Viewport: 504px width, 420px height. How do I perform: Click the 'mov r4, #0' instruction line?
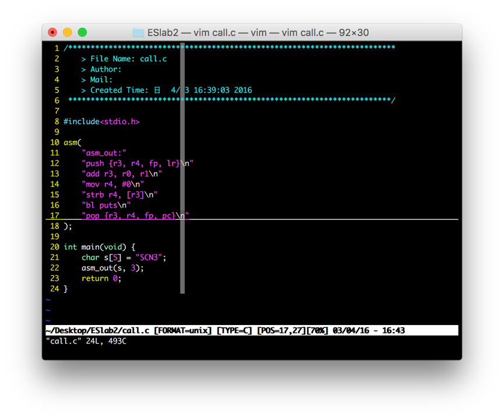tap(113, 184)
